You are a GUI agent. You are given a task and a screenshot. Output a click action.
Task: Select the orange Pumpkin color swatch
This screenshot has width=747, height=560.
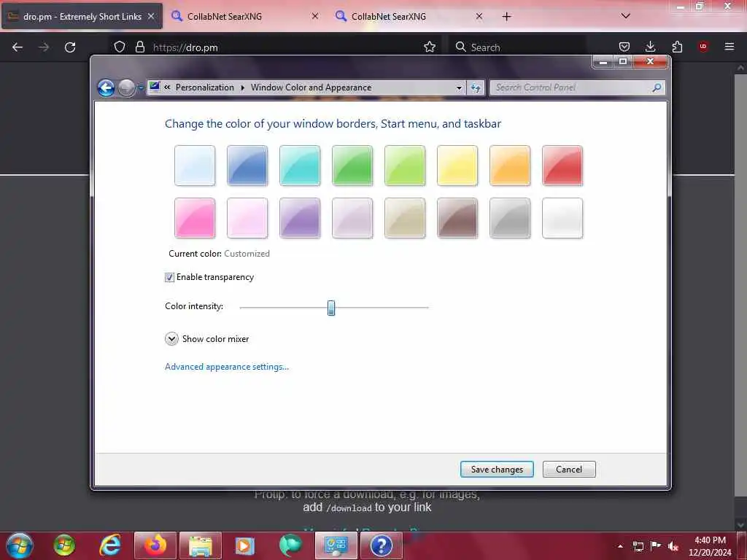[510, 166]
